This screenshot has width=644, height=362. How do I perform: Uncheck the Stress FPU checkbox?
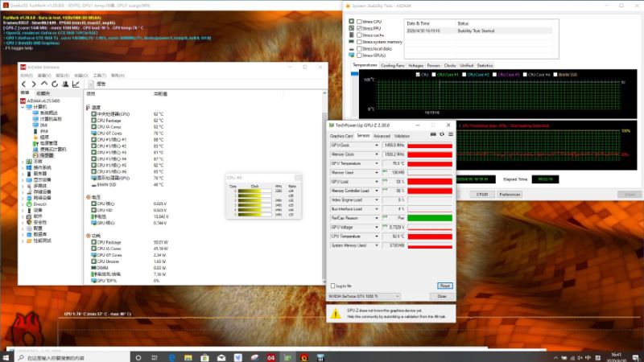[x=359, y=28]
